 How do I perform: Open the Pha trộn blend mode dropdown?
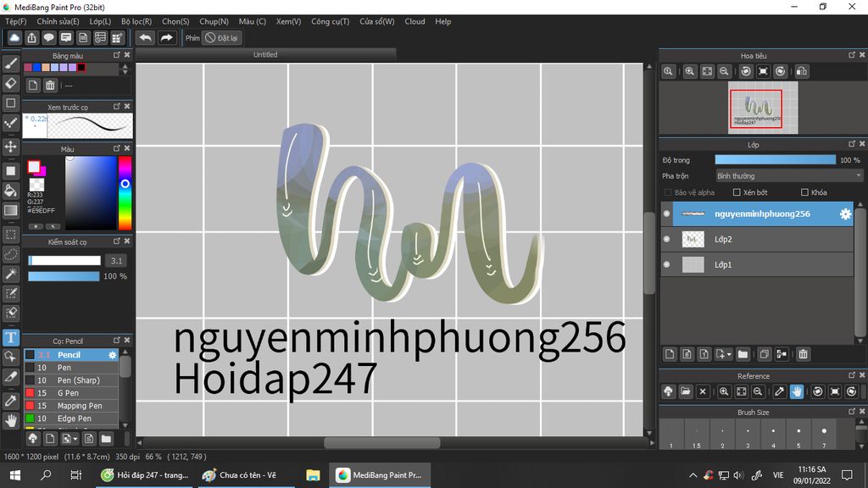(x=789, y=176)
